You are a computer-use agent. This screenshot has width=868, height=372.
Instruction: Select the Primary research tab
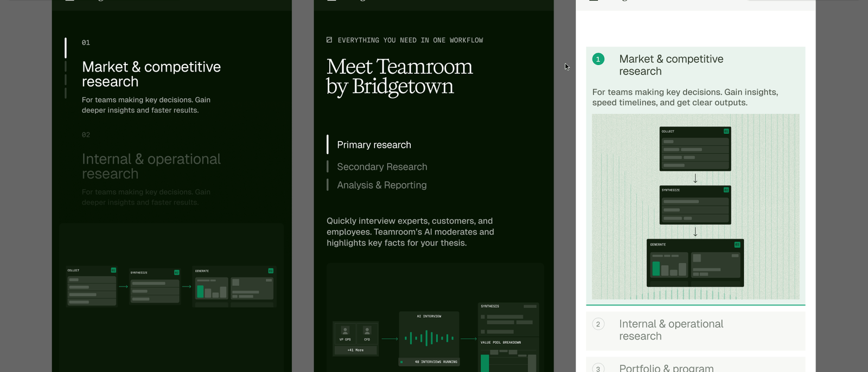pyautogui.click(x=374, y=145)
